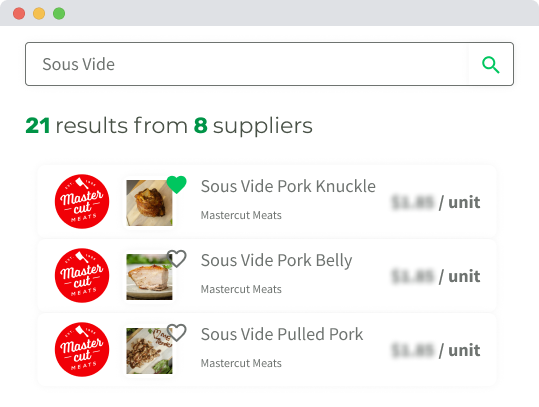Click the green window zoom button

[x=59, y=14]
